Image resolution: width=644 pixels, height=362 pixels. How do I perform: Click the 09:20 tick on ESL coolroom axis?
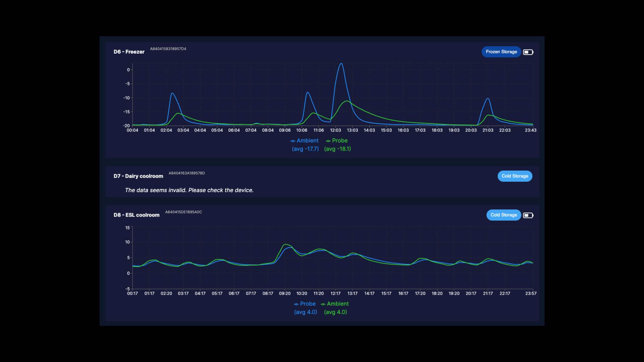click(x=285, y=294)
